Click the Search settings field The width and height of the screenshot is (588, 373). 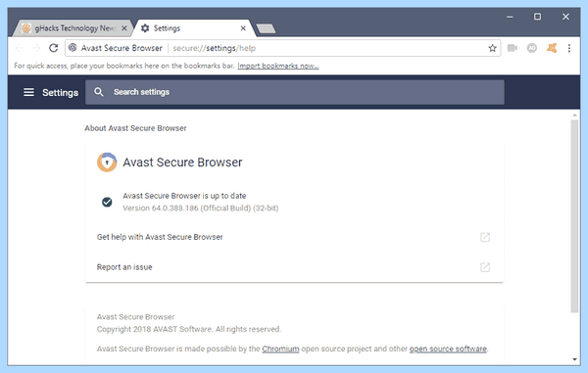coord(295,92)
